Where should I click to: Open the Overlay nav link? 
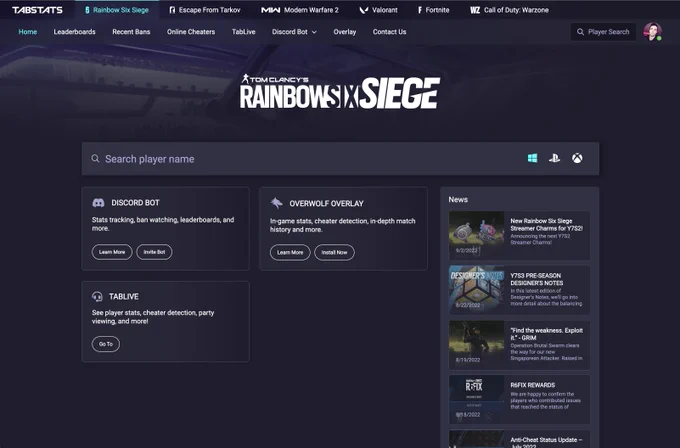coord(345,32)
